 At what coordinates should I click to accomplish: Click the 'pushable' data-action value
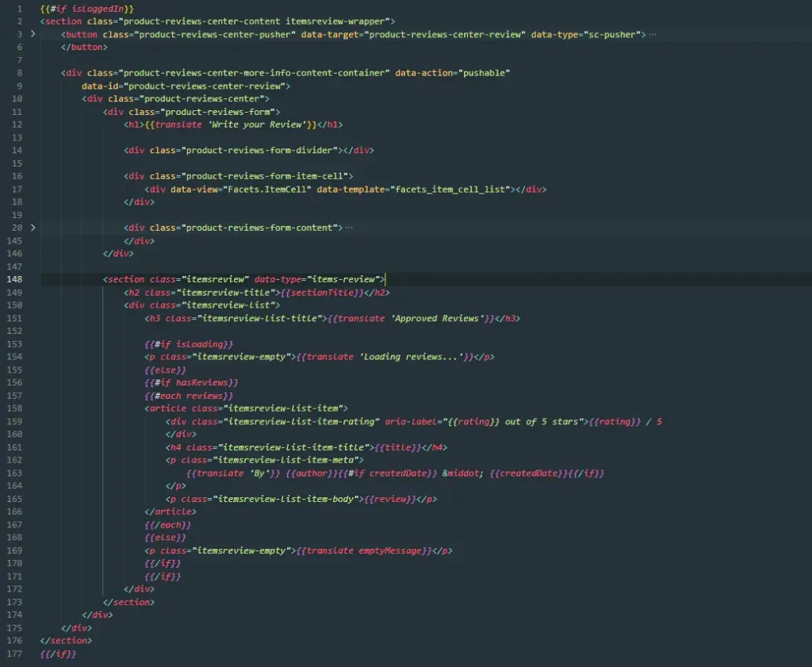click(485, 73)
